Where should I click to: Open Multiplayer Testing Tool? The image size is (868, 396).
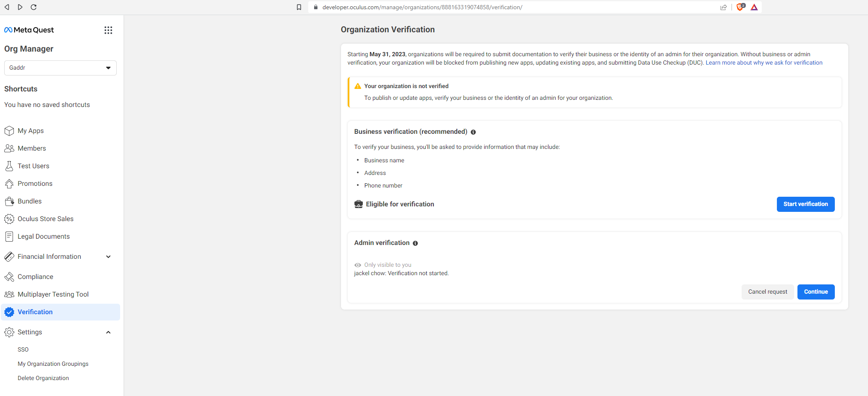(53, 294)
